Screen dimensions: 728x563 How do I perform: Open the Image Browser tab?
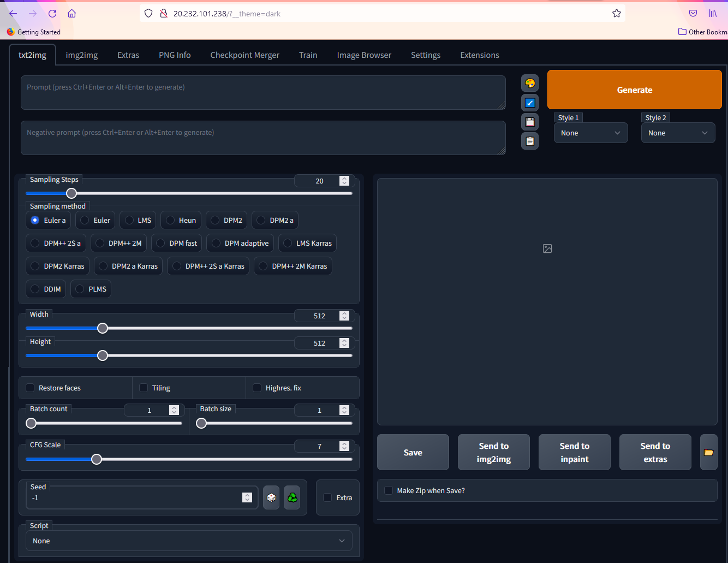click(364, 55)
